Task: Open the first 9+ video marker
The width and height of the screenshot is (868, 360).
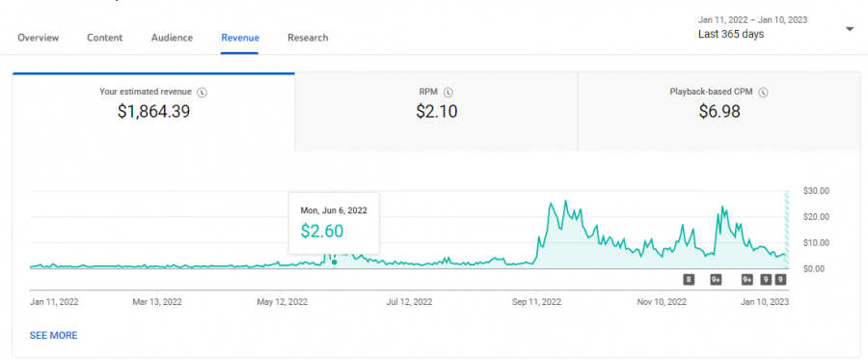Action: 717,280
